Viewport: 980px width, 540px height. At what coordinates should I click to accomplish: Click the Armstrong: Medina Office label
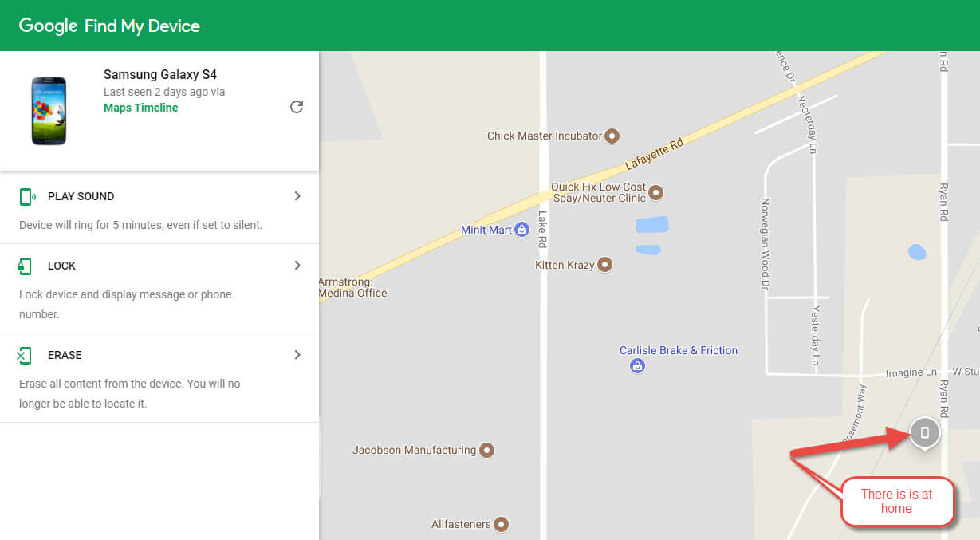(352, 287)
